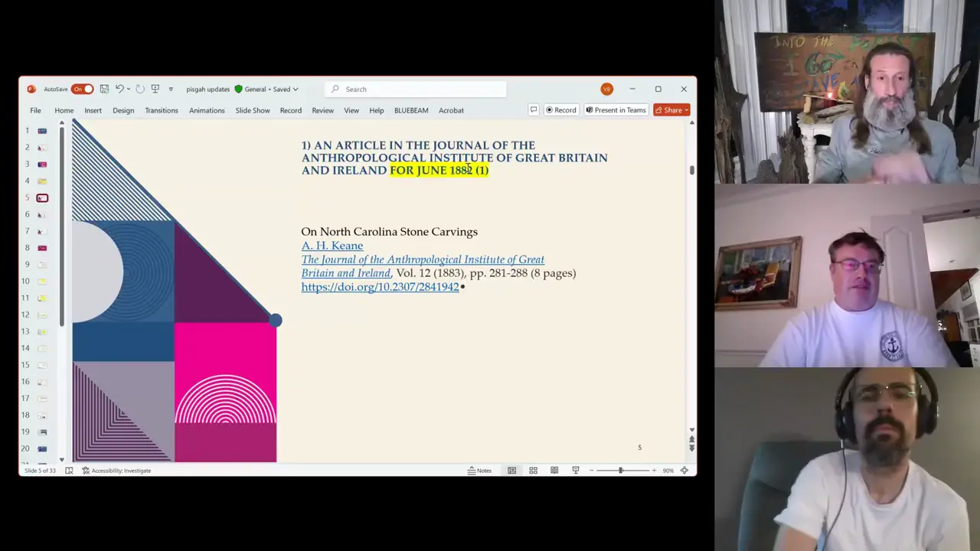Switch to the Home tab
This screenshot has width=980, height=551.
click(x=64, y=110)
